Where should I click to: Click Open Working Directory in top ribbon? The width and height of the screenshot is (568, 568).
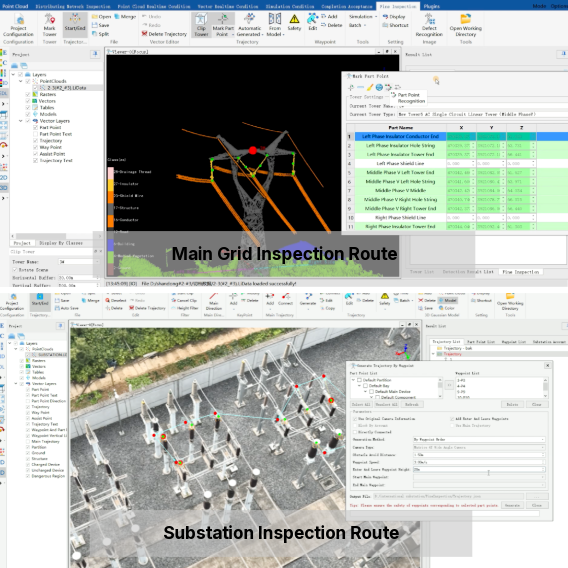[465, 25]
